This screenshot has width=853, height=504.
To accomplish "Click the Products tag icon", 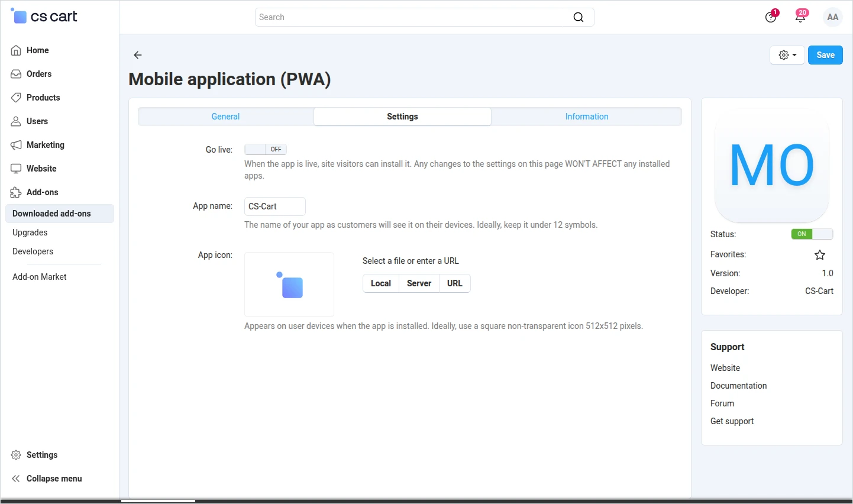I will [x=16, y=98].
